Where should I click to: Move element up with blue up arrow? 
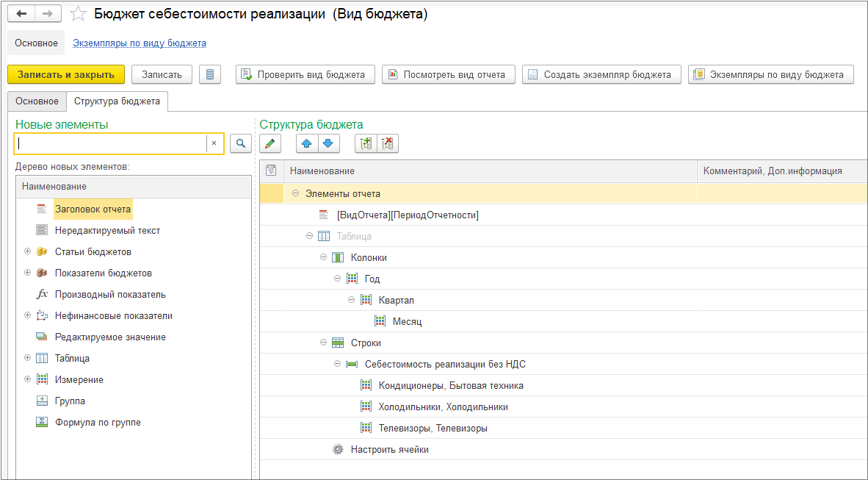[307, 143]
